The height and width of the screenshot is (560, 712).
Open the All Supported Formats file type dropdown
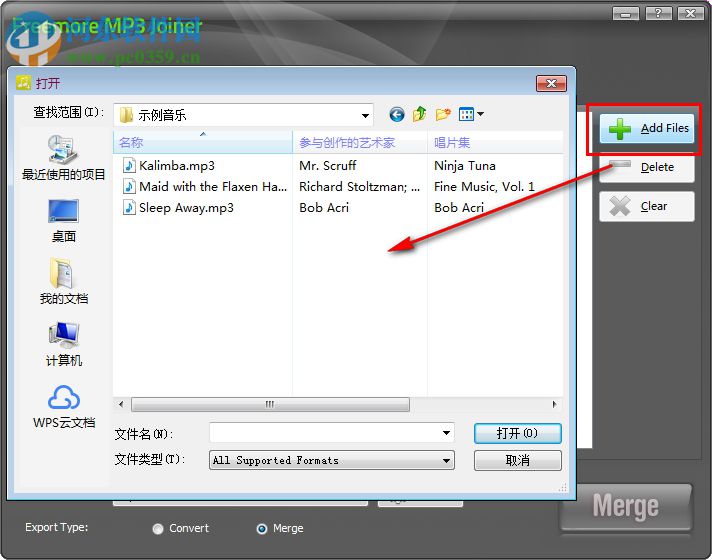point(332,461)
